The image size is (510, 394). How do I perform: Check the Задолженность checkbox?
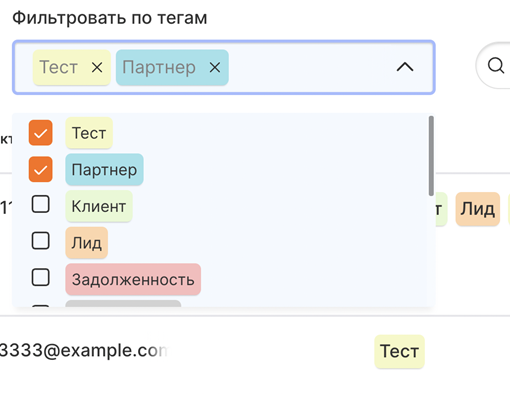41,277
